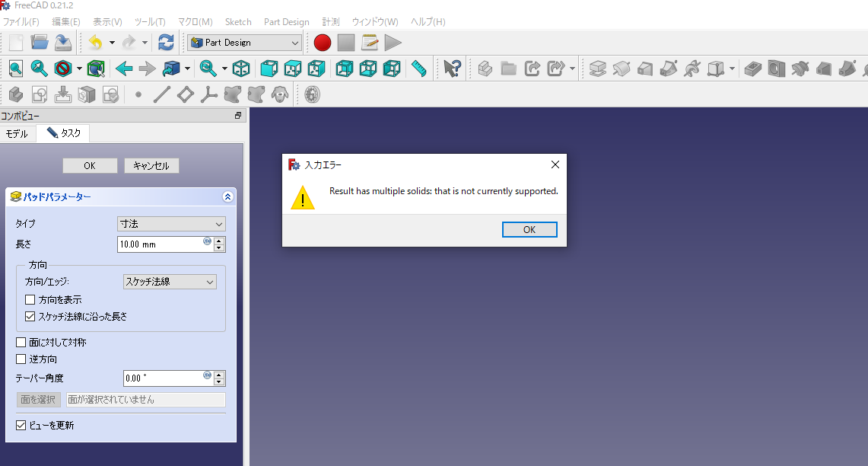Open the ファイル(F) menu

click(x=21, y=21)
